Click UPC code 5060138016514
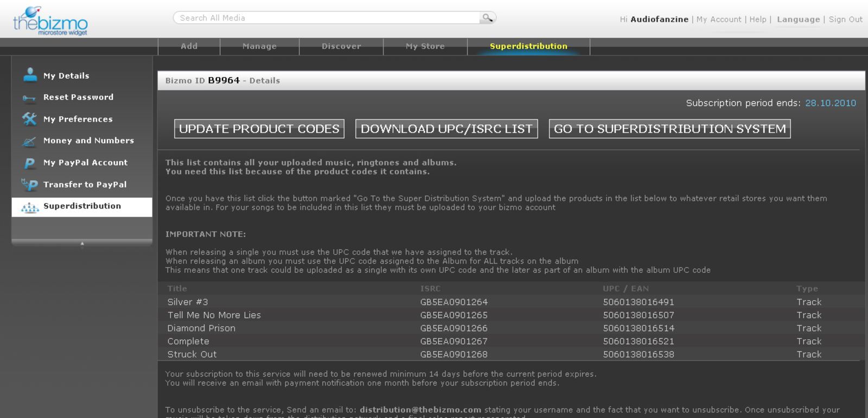868x418 pixels. tap(639, 328)
